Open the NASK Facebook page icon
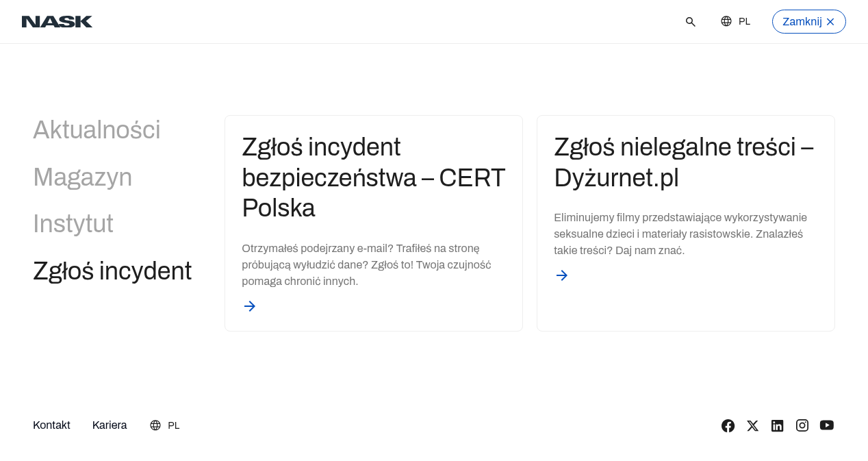Image resolution: width=868 pixels, height=461 pixels. coord(728,425)
